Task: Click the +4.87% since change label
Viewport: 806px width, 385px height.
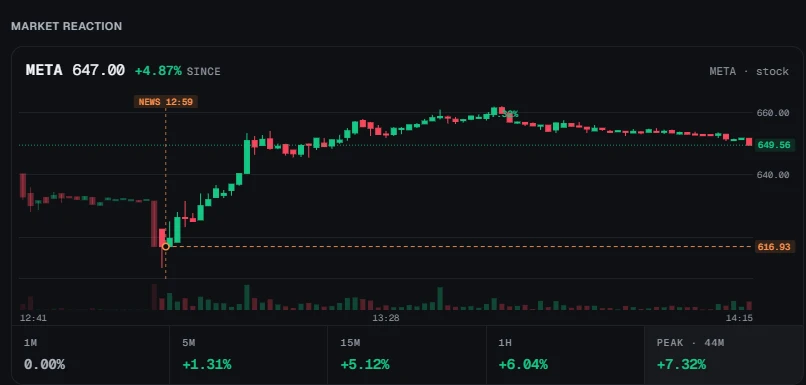Action: click(158, 71)
